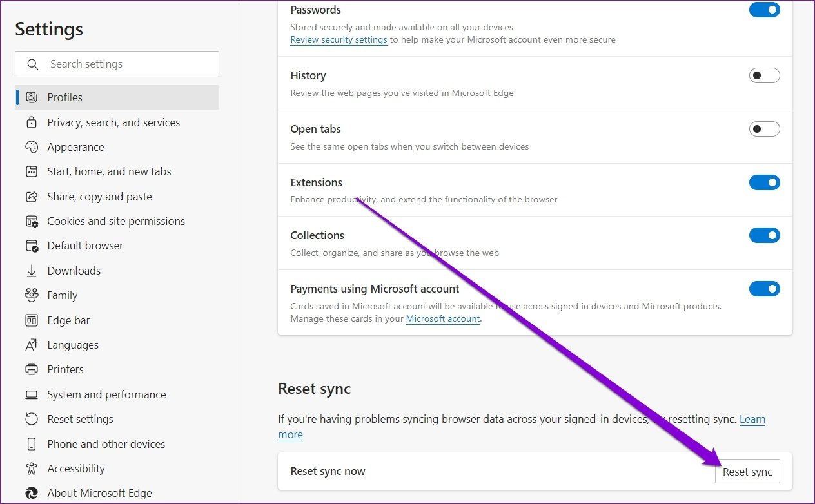Go to Start, home, and new tabs
Image resolution: width=815 pixels, height=504 pixels.
pos(109,171)
